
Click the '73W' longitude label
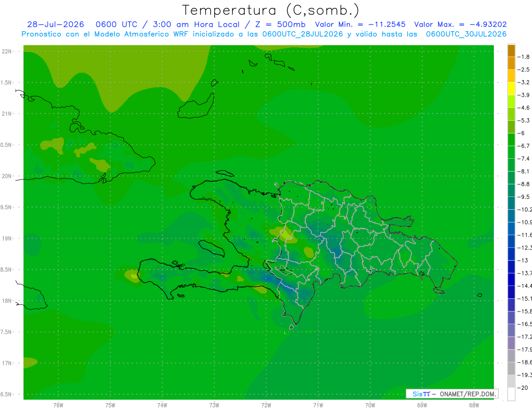coord(214,405)
